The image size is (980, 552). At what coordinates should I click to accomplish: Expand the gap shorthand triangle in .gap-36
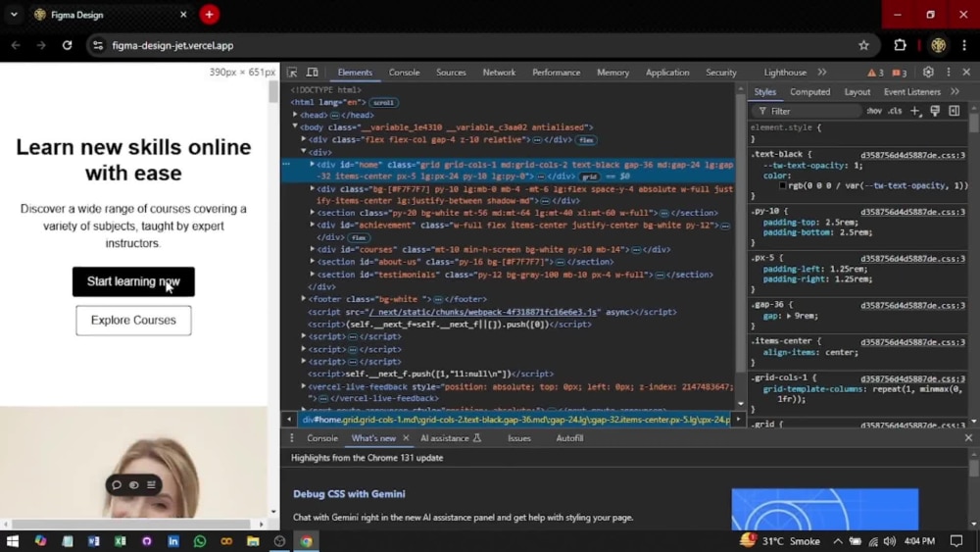(x=789, y=317)
